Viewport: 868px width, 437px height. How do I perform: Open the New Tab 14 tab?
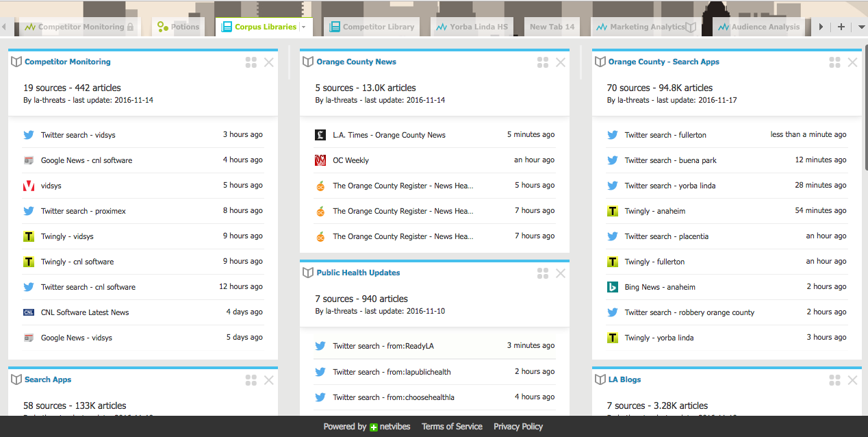point(552,27)
